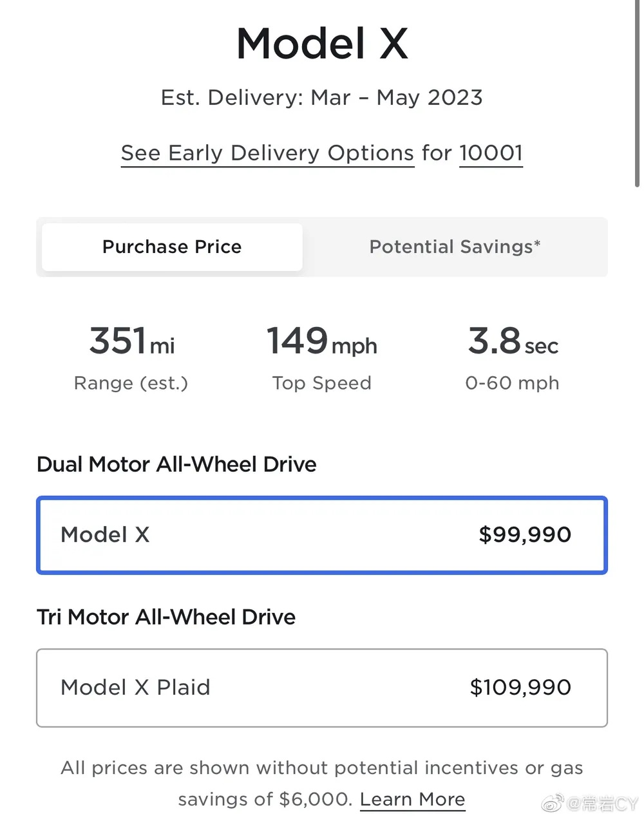This screenshot has height=819, width=644.
Task: Select the Model X Dual Motor option
Action: click(321, 535)
